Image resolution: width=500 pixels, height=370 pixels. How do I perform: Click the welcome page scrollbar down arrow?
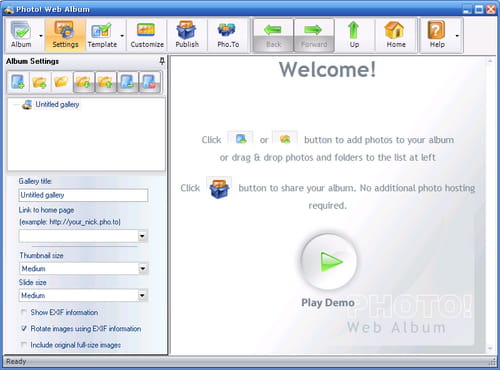tap(490, 349)
